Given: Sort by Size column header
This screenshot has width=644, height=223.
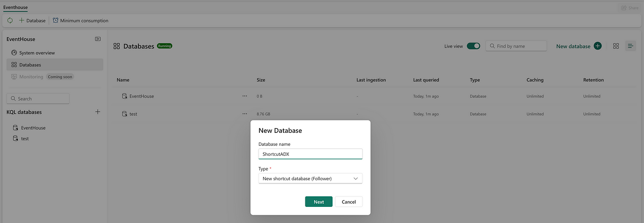Looking at the screenshot, I should (x=261, y=80).
